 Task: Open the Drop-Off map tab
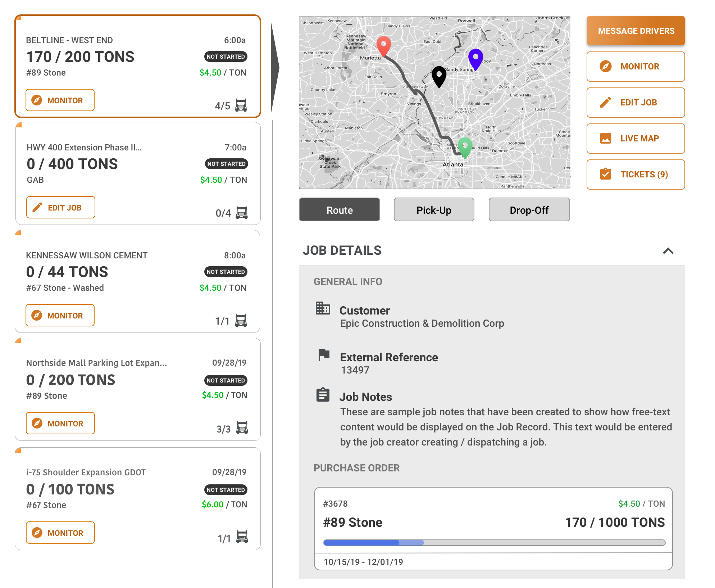click(529, 210)
